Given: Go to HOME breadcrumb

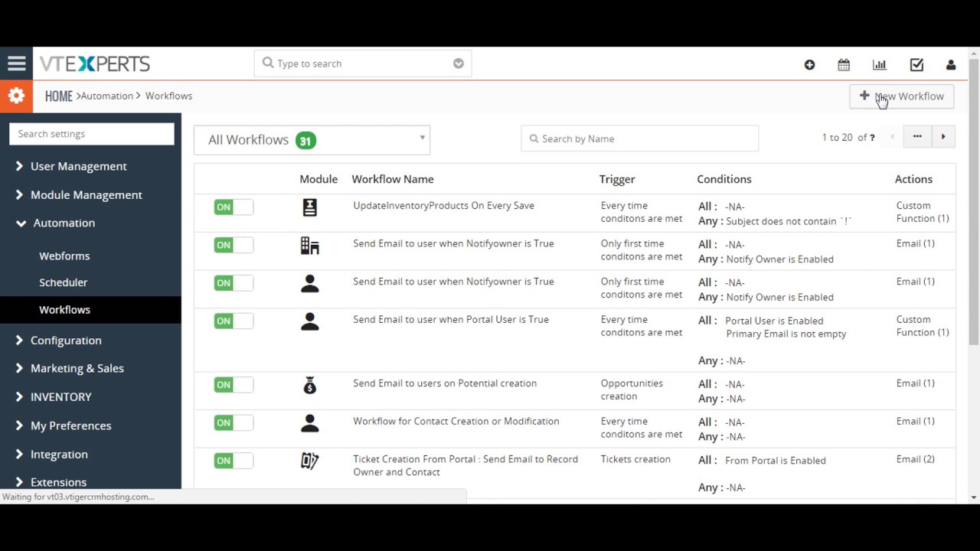Looking at the screenshot, I should pos(58,96).
